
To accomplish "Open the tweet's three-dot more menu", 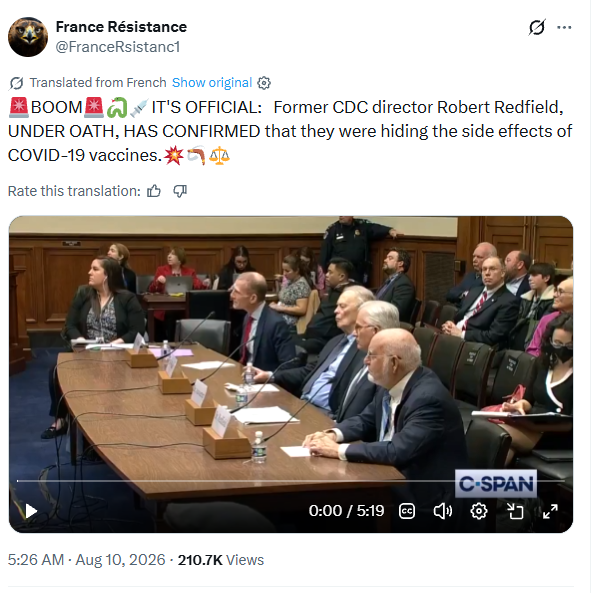I will point(564,27).
